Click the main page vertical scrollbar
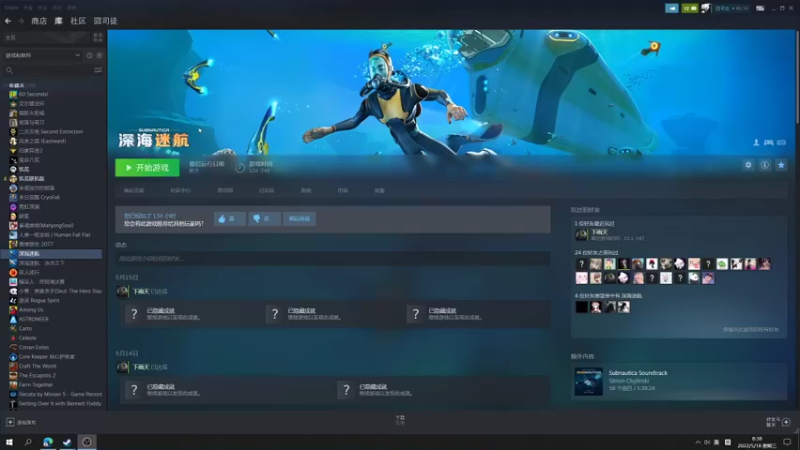 coord(796,77)
